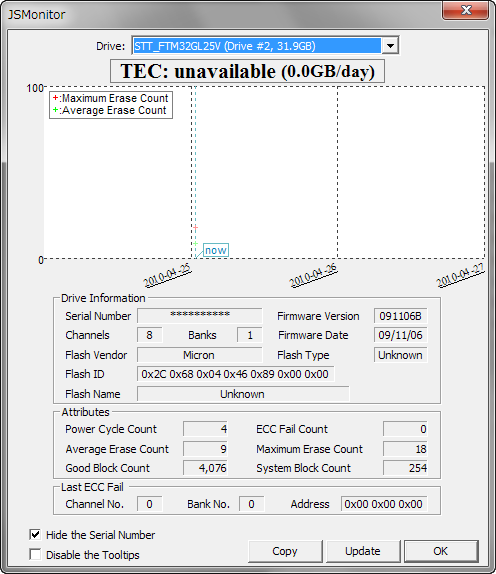The height and width of the screenshot is (574, 496).
Task: Click the red Maximum Erase Count marker on graph
Action: point(195,228)
